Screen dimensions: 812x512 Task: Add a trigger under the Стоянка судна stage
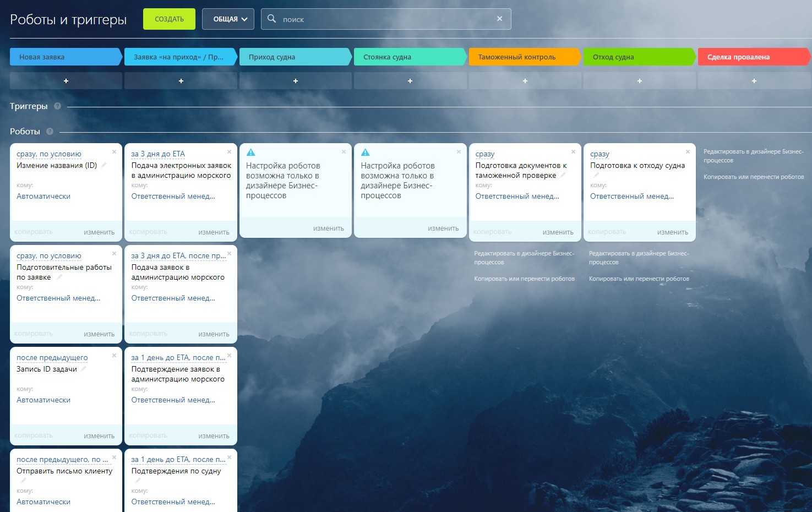point(410,81)
